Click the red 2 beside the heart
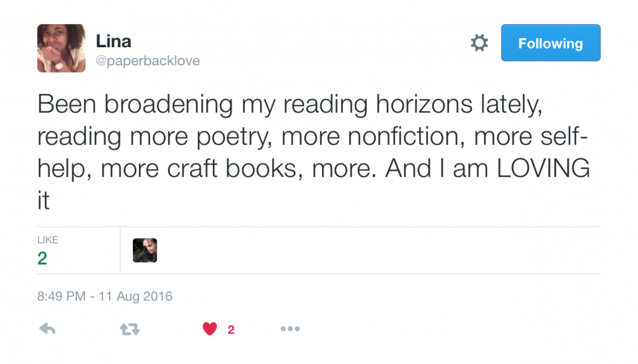The width and height of the screenshot is (638, 364). pos(230,330)
